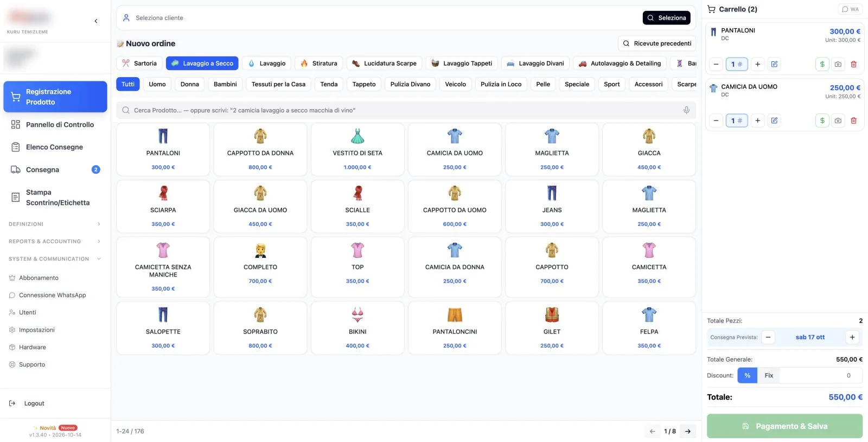Move expected delivery date one day earlier

pyautogui.click(x=768, y=337)
